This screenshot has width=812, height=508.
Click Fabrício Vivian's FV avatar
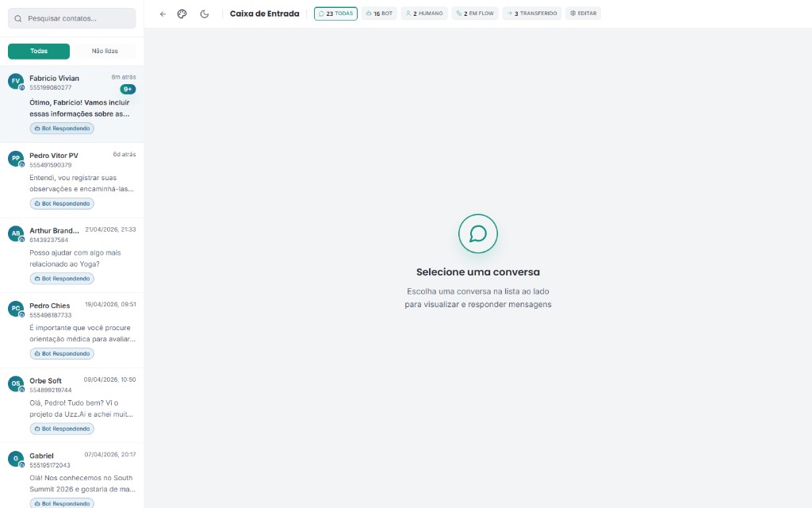16,81
